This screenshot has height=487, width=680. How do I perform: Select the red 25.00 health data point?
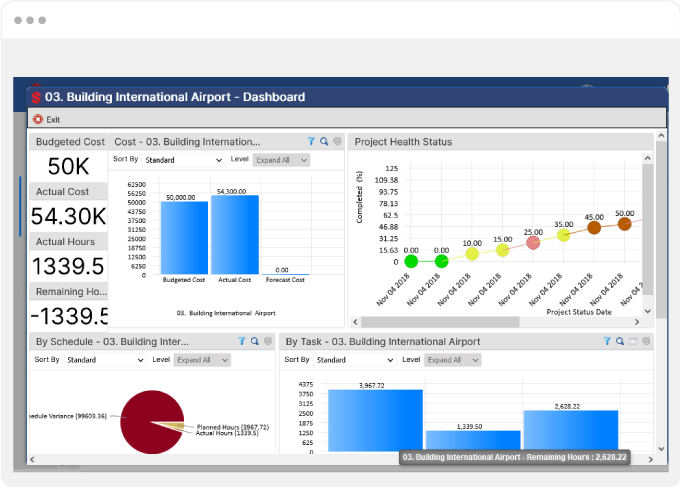point(533,242)
